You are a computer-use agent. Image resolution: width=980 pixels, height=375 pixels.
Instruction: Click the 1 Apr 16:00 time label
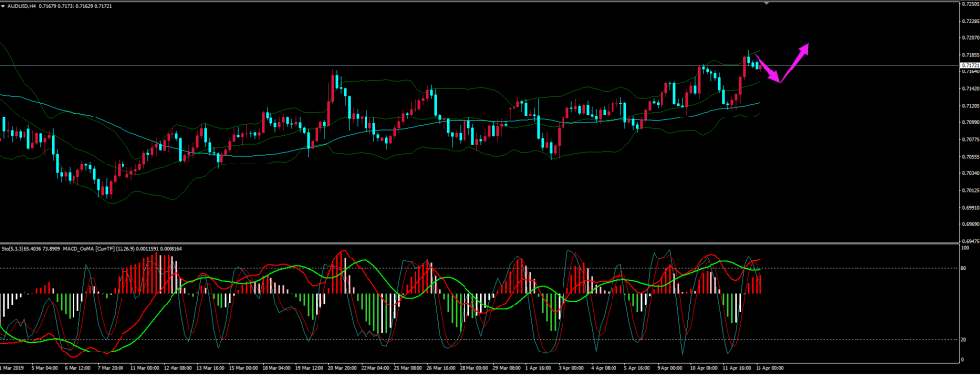[x=538, y=368]
